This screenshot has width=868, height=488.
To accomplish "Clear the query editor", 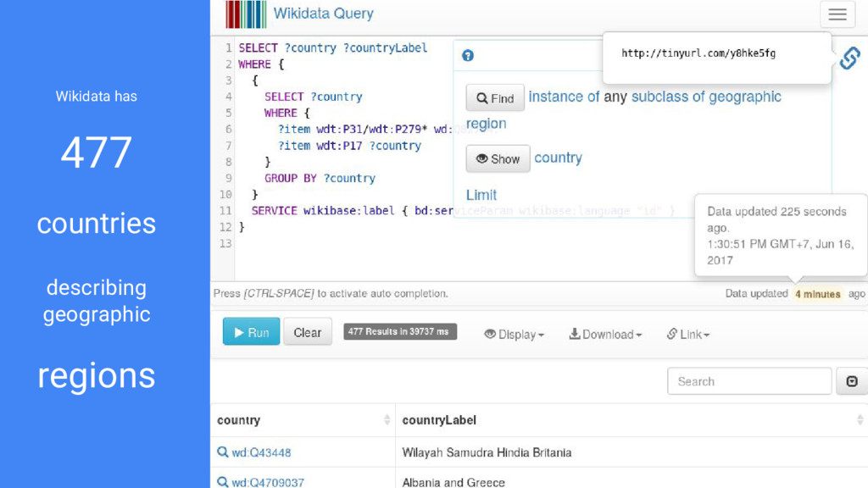I will click(307, 332).
